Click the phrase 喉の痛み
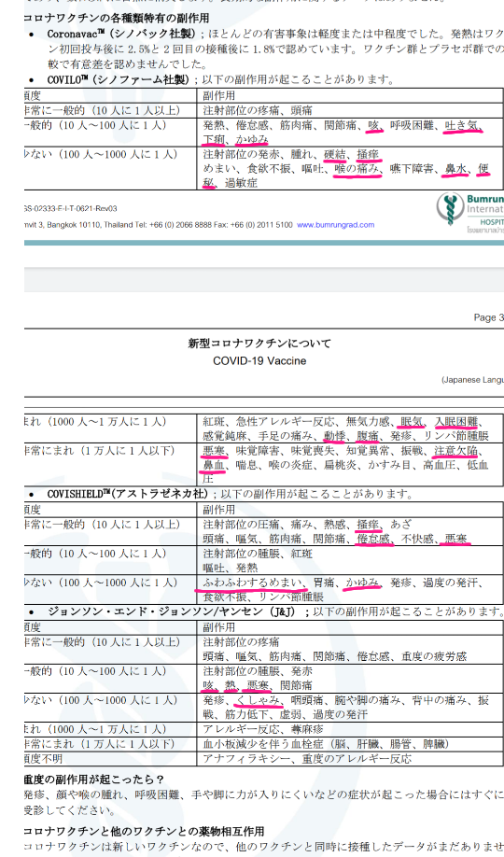Image resolution: width=504 pixels, height=857 pixels. pos(357,169)
